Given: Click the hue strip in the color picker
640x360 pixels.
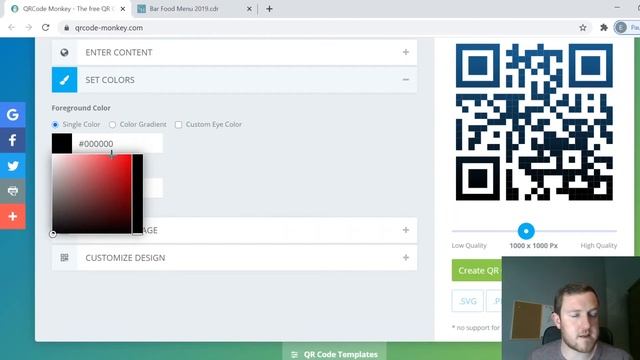Looking at the screenshot, I should [138, 194].
